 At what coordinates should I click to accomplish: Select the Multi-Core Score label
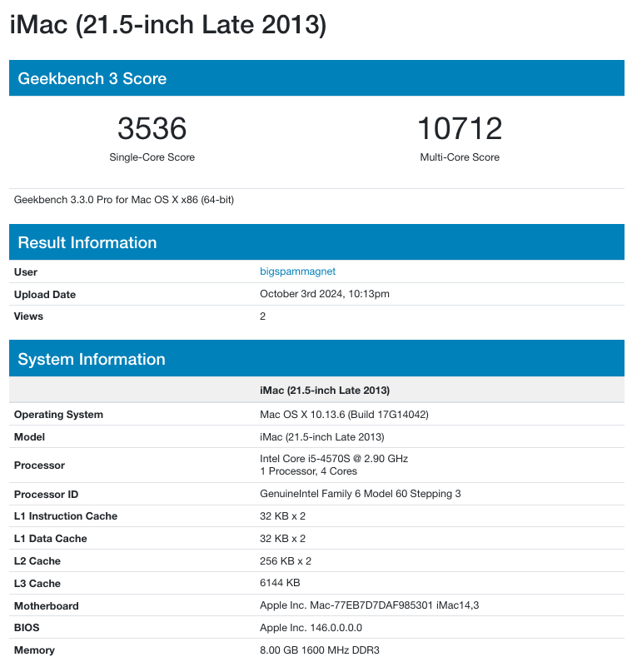coord(460,157)
